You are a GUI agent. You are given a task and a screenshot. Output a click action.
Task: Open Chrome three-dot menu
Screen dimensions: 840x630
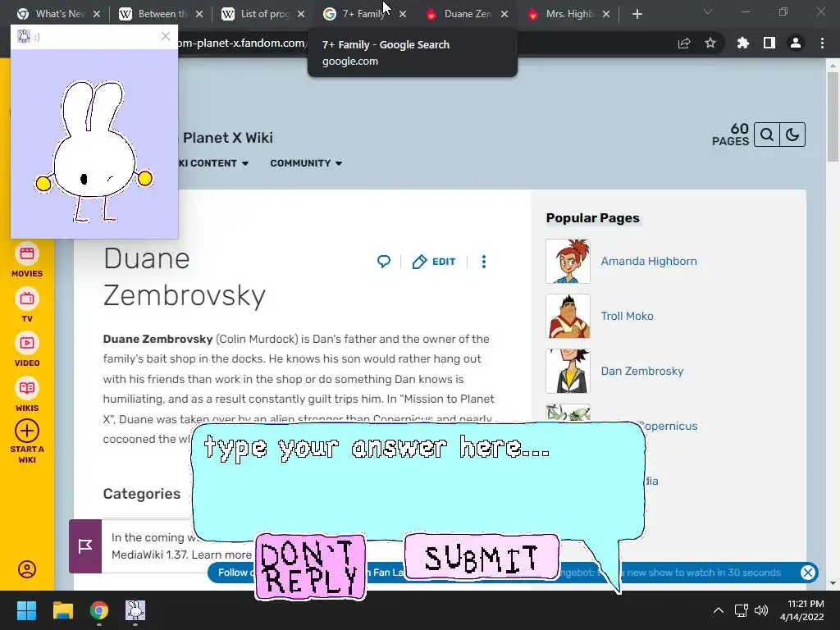point(822,43)
